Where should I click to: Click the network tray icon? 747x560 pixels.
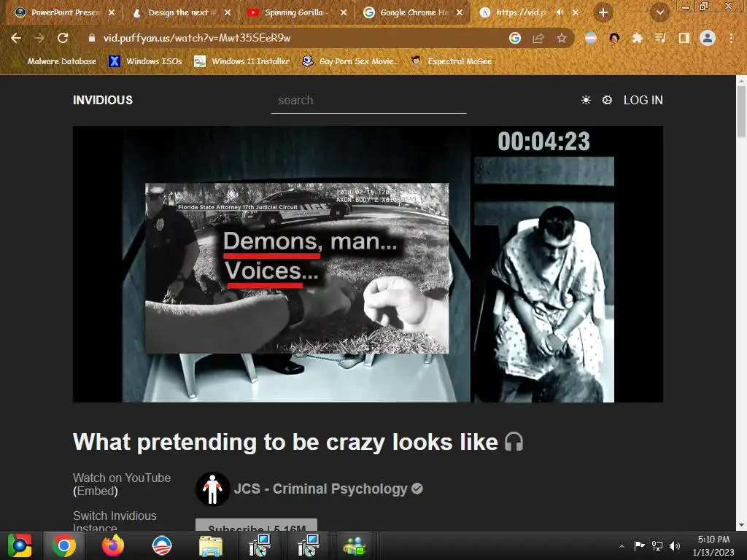(657, 545)
